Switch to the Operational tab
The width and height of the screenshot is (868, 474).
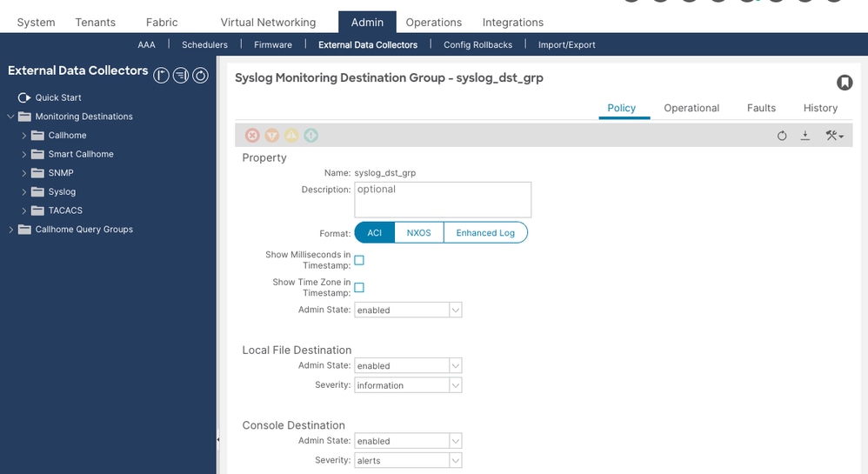[x=691, y=108]
